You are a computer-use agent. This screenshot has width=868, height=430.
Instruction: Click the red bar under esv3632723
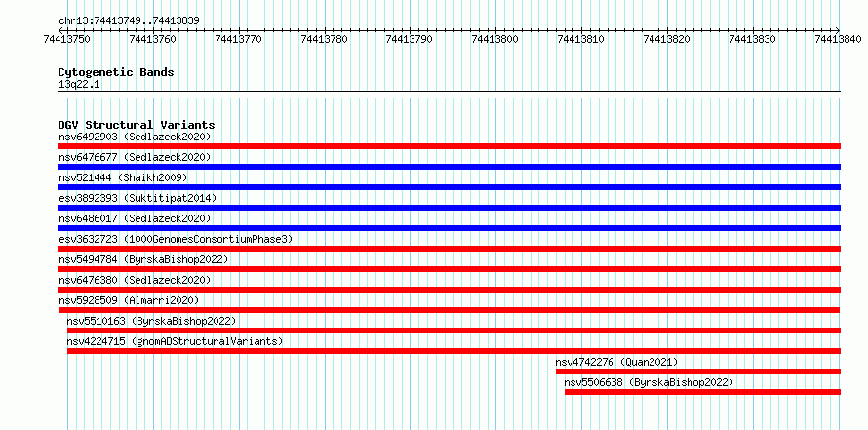point(449,249)
